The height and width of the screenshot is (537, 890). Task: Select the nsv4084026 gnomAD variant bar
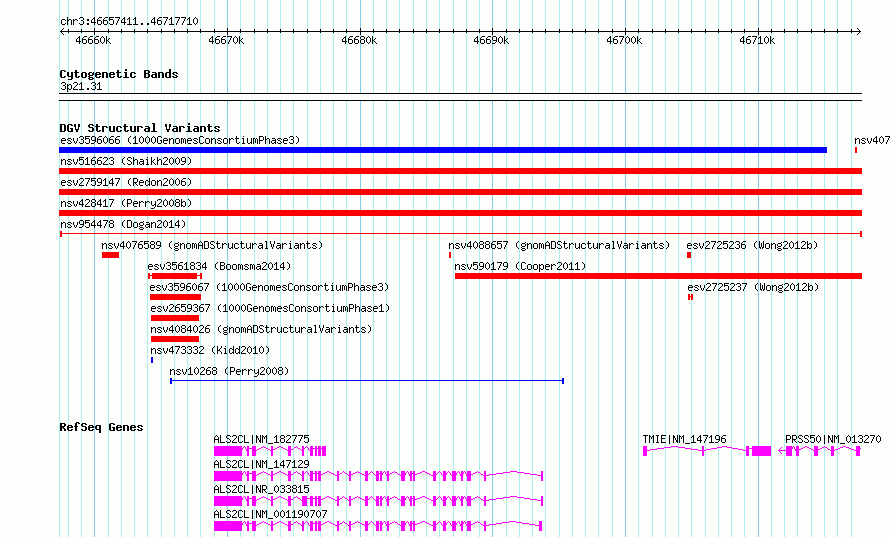(x=175, y=339)
